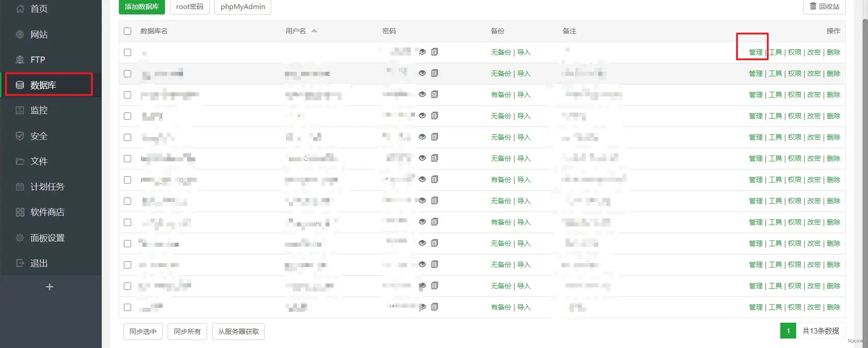
Task: Check the sixth database row checkbox
Action: (x=127, y=159)
